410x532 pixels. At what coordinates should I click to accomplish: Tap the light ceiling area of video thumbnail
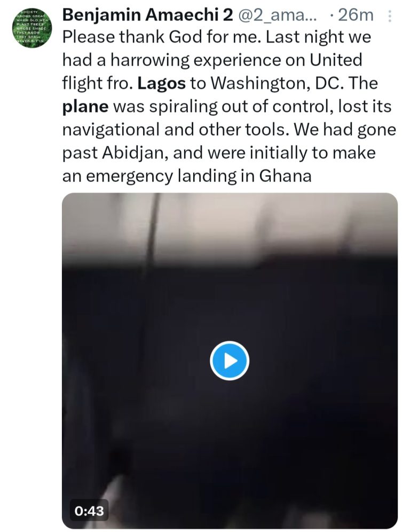click(230, 224)
